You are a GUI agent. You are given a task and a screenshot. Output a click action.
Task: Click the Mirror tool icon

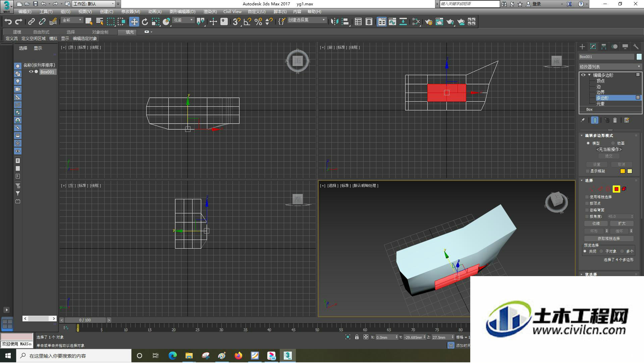pyautogui.click(x=334, y=22)
